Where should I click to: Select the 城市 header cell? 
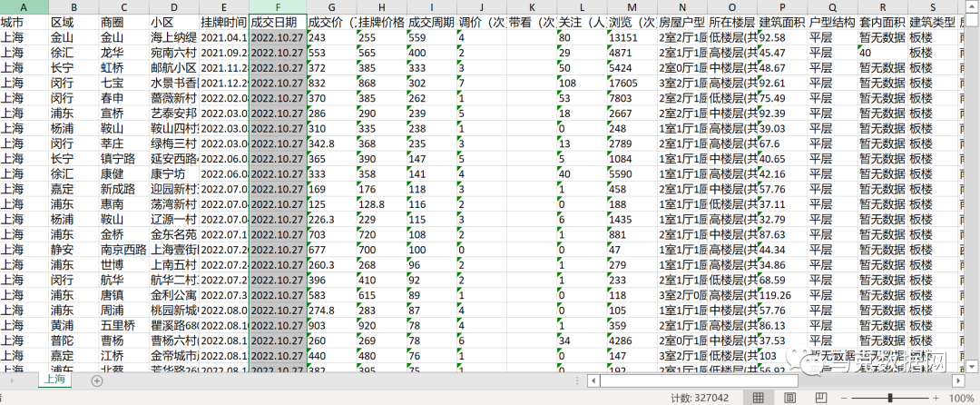click(24, 22)
